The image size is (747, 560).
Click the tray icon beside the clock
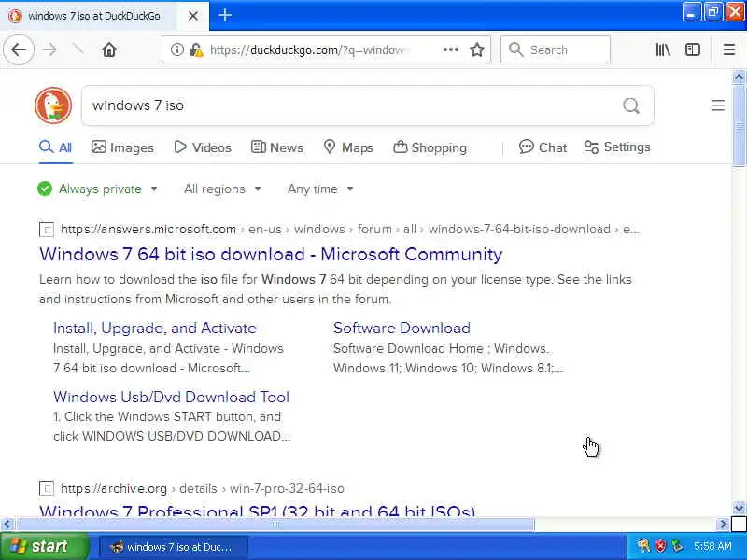click(x=677, y=546)
